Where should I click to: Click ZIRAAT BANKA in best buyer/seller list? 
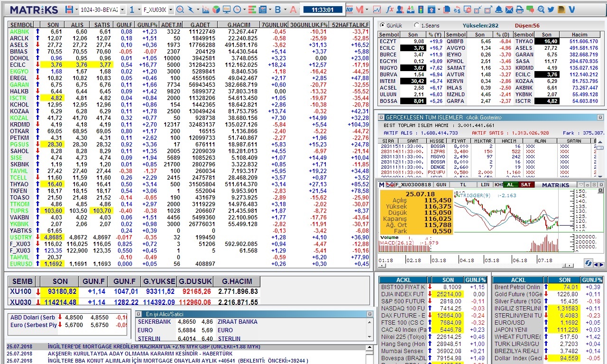point(238,321)
